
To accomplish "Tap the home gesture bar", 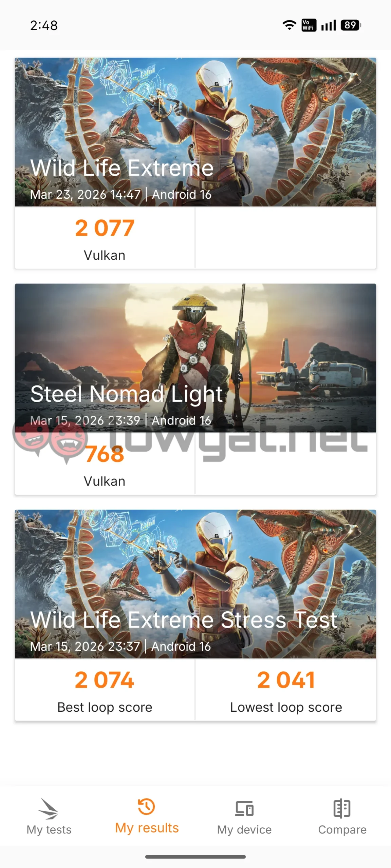I will (195, 856).
